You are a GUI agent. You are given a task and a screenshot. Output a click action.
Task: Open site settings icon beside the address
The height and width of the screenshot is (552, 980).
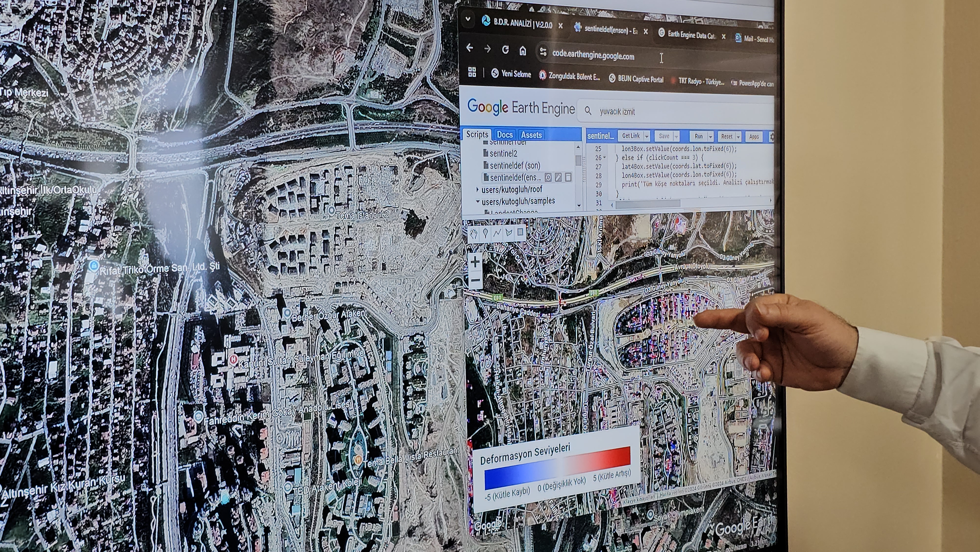tap(543, 52)
